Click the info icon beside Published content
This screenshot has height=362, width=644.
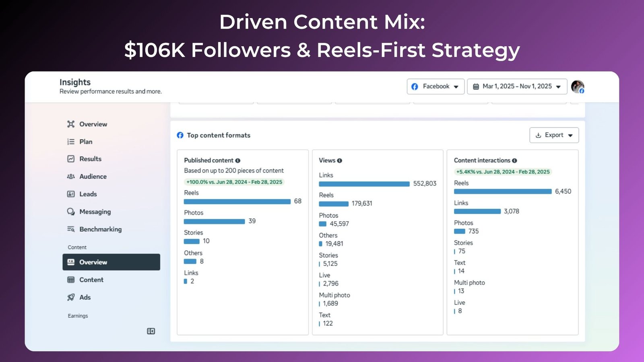[x=238, y=160]
